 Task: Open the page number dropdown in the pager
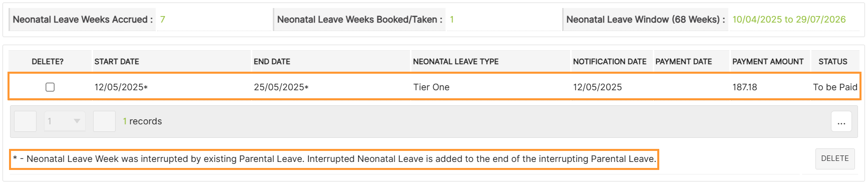pos(65,121)
